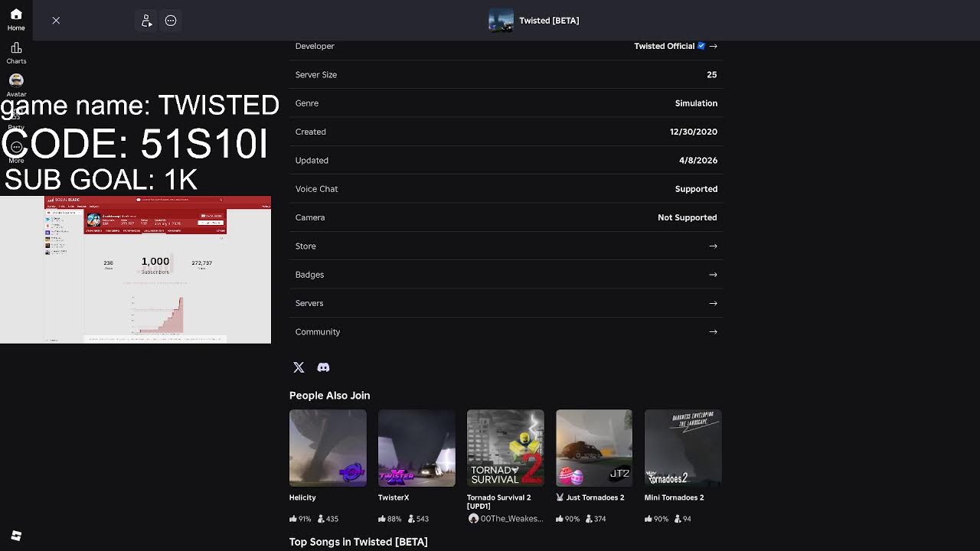This screenshot has width=980, height=551.
Task: Click the Twisted [BETA] header thumbnail
Action: [501, 21]
